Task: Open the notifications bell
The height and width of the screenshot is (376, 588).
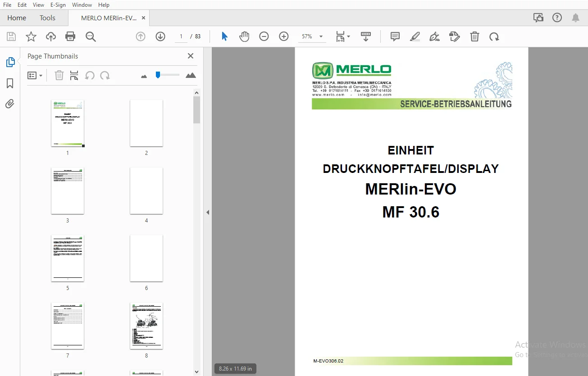Action: click(575, 18)
